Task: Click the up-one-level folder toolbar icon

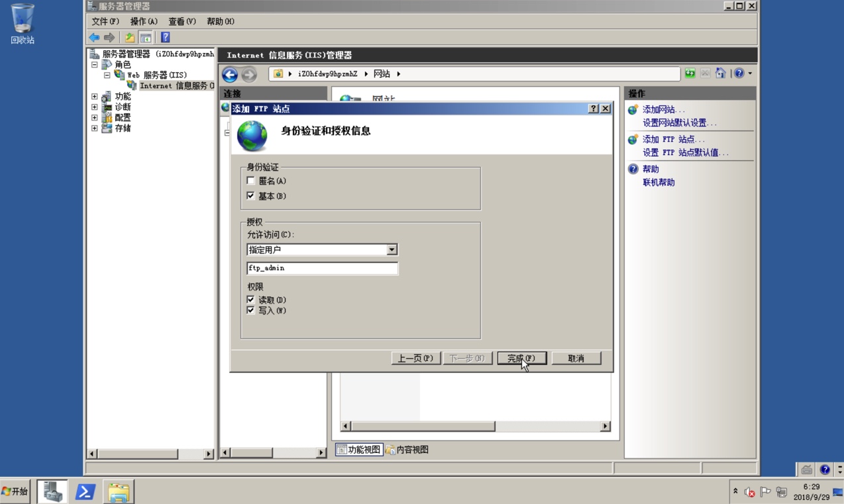Action: [x=130, y=38]
